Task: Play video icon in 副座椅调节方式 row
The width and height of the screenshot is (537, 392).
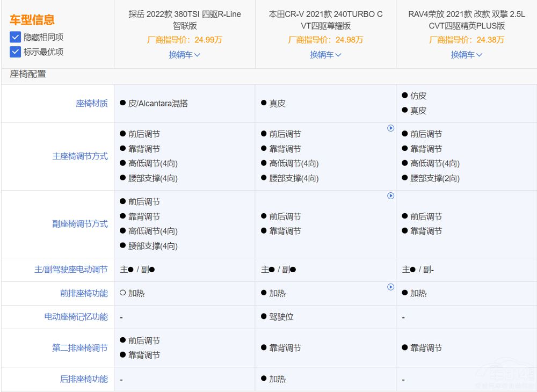Action: 390,196
